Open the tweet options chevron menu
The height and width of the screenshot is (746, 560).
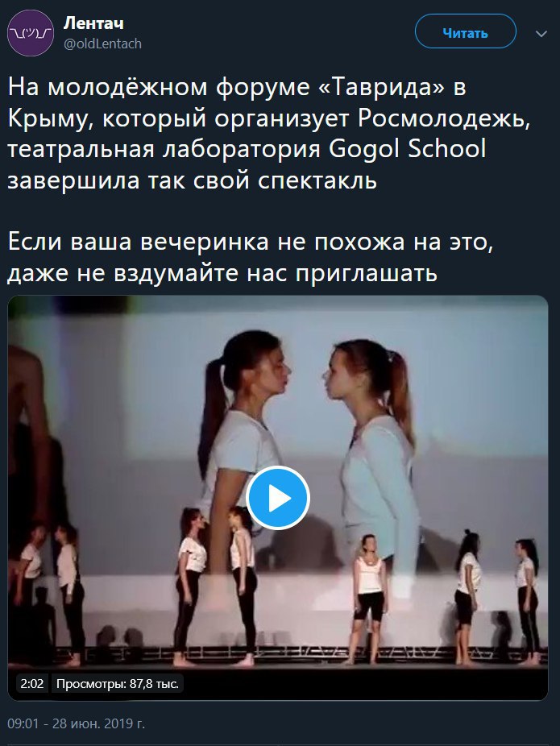tap(541, 34)
